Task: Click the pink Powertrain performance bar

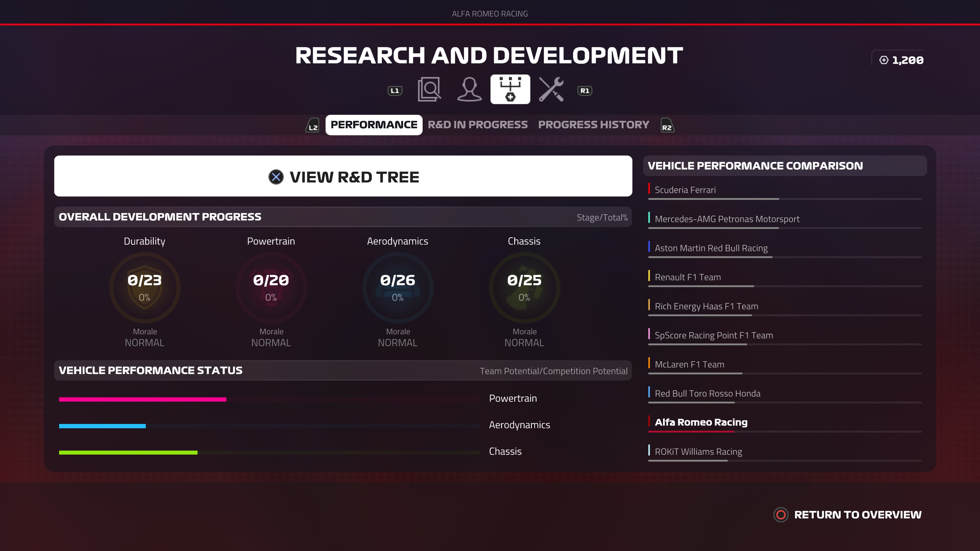Action: click(x=143, y=399)
